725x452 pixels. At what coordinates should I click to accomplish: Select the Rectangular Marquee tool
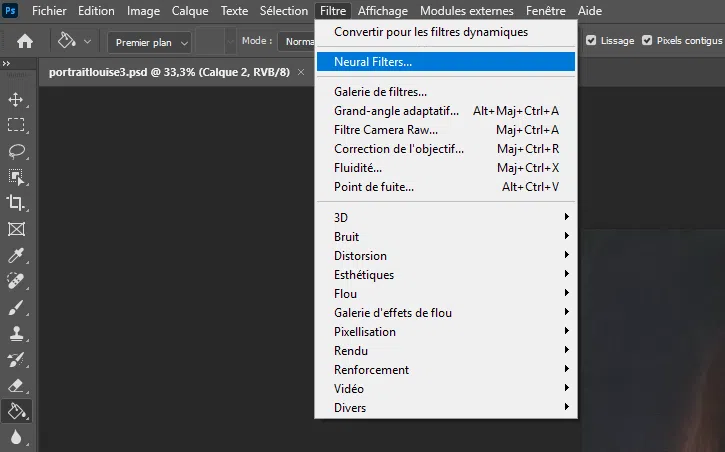(16, 125)
